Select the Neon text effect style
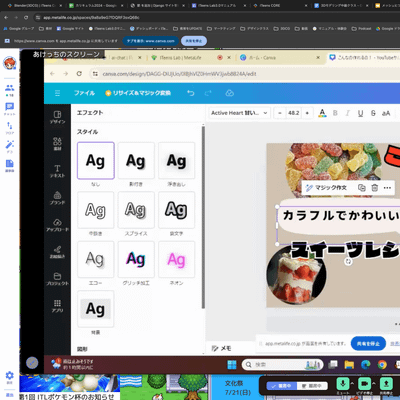Image resolution: width=400 pixels, height=400 pixels. pos(176,259)
